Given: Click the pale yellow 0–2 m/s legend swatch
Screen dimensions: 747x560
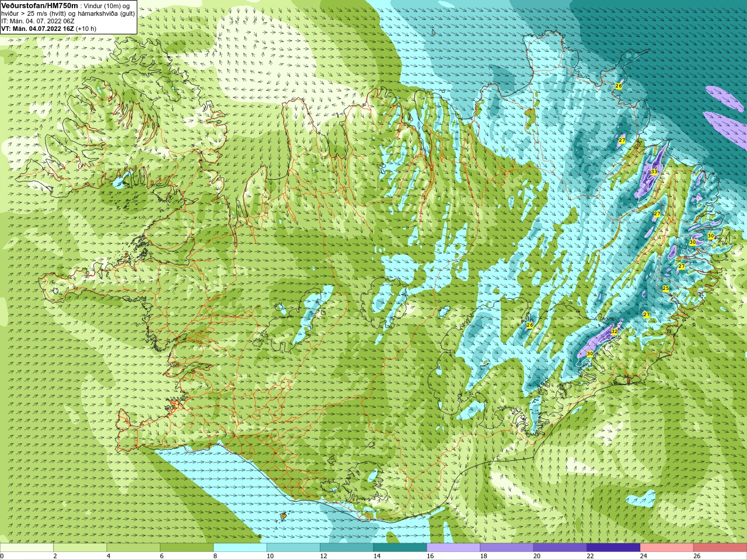Looking at the screenshot, I should click(27, 548).
